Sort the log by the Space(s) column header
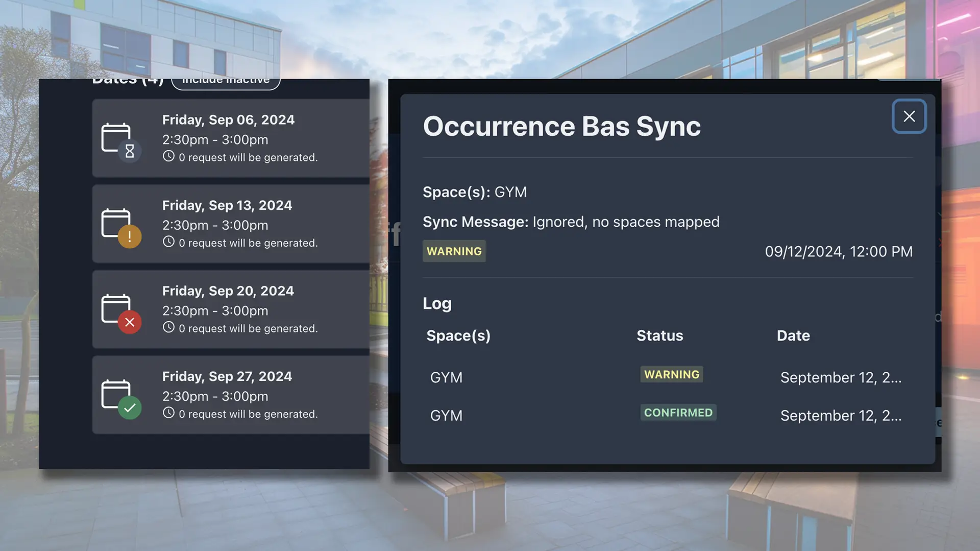Screen dimensions: 980x551 coord(458,336)
